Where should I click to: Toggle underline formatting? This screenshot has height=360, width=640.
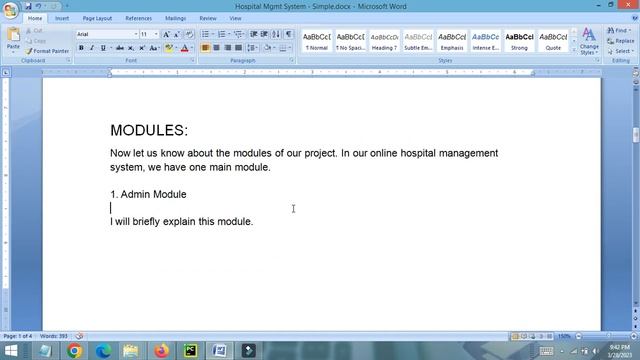coord(103,48)
